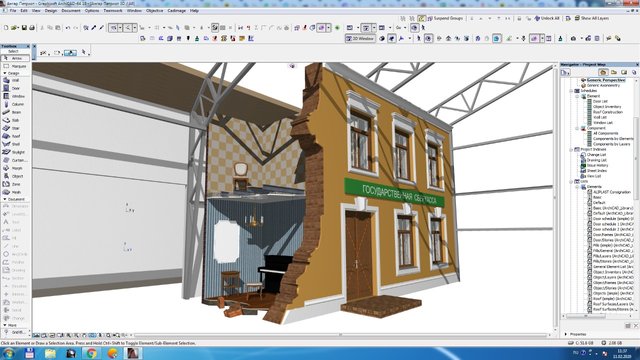Toggle the 3D Window button
The image size is (640, 360).
(x=360, y=38)
